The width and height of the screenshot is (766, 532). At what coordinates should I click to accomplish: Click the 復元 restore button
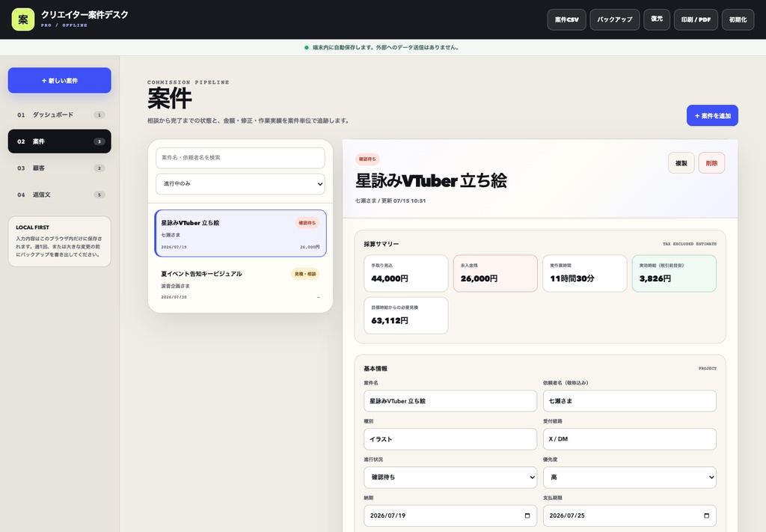tap(657, 19)
